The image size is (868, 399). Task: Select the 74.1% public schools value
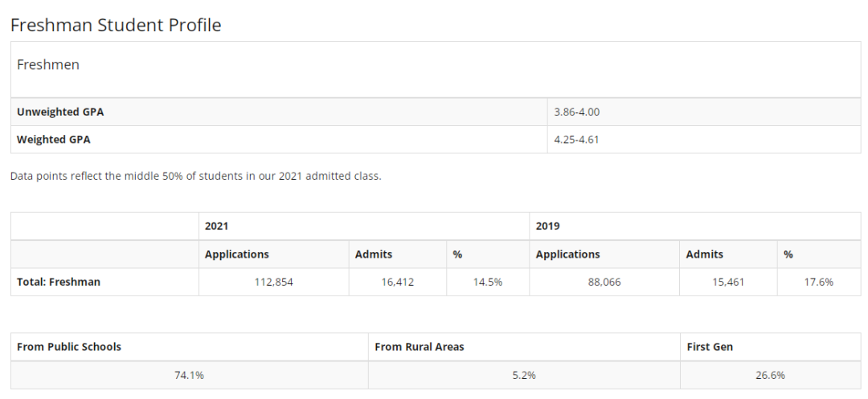point(190,375)
